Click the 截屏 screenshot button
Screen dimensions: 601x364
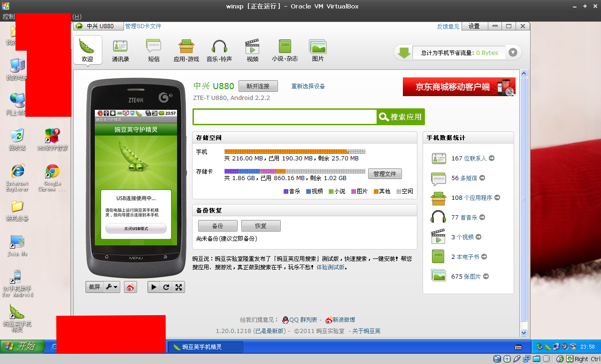coord(94,287)
